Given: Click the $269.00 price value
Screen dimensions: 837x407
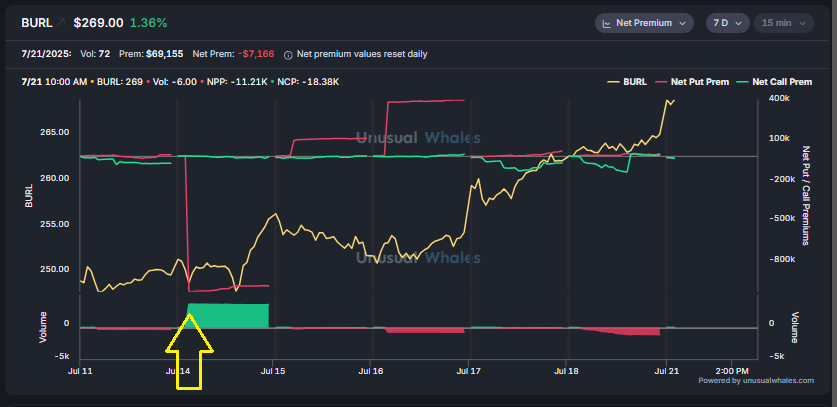Looking at the screenshot, I should 98,23.
